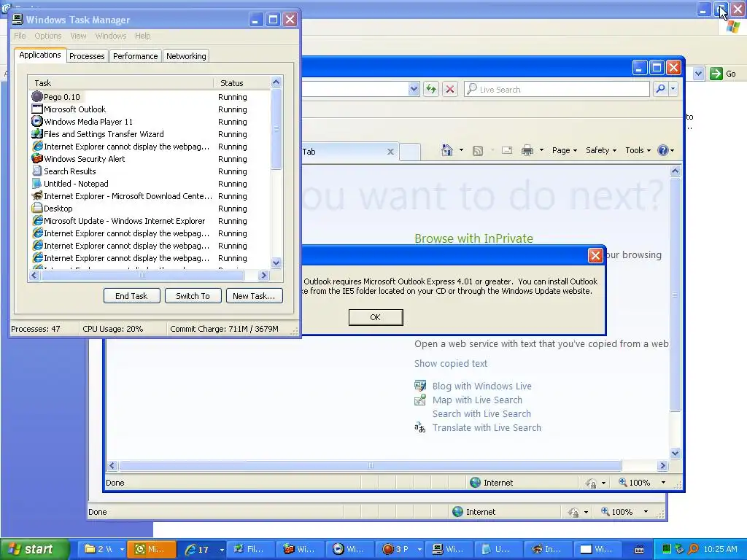
Task: Click the orange magnifier tray icon
Action: 693,549
